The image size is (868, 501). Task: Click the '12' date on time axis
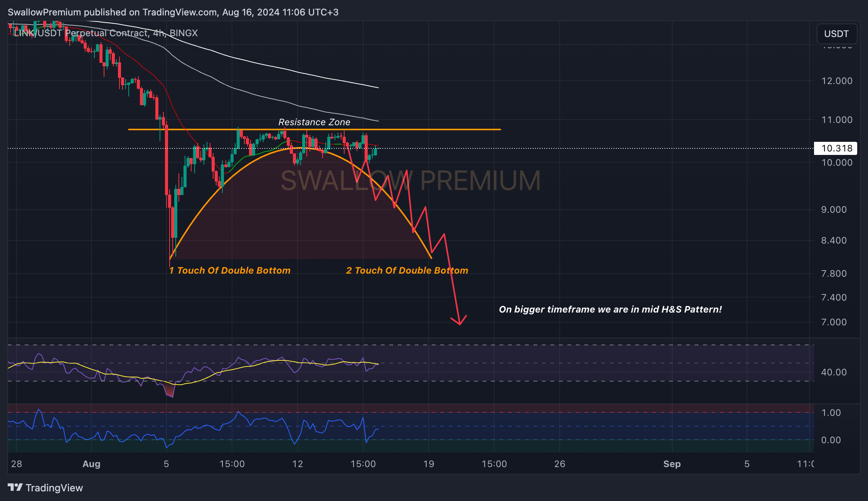coord(298,464)
